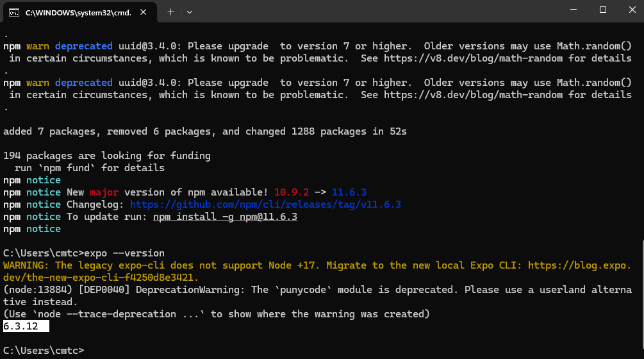Viewport: 644px width, 359px height.
Task: Minimize the terminal window
Action: click(574, 10)
